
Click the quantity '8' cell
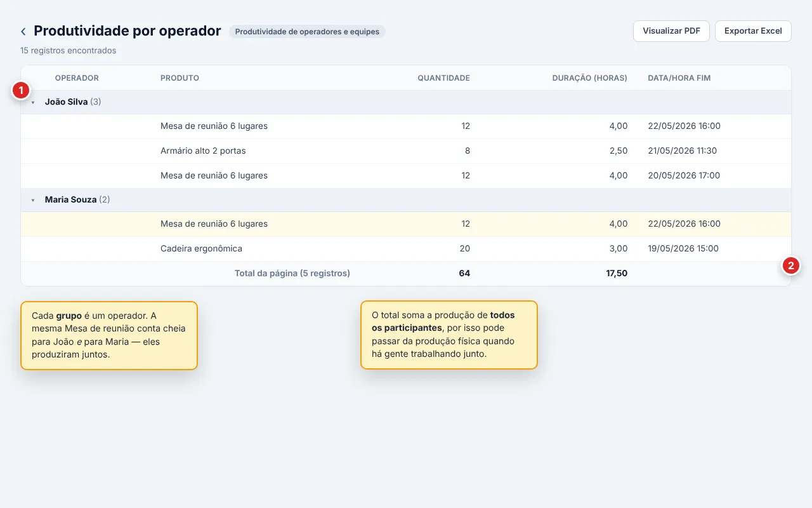(467, 150)
